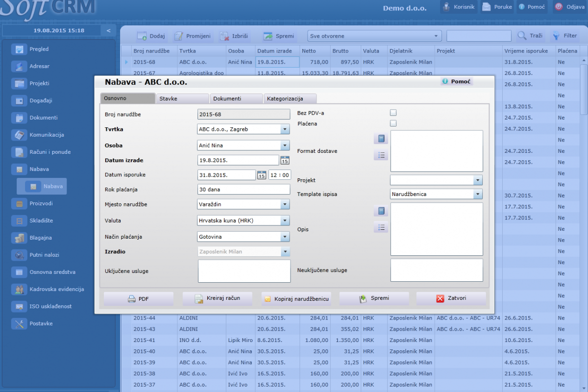Click Promijeni in the toolbar
Viewport: 588px width, 392px height.
192,36
